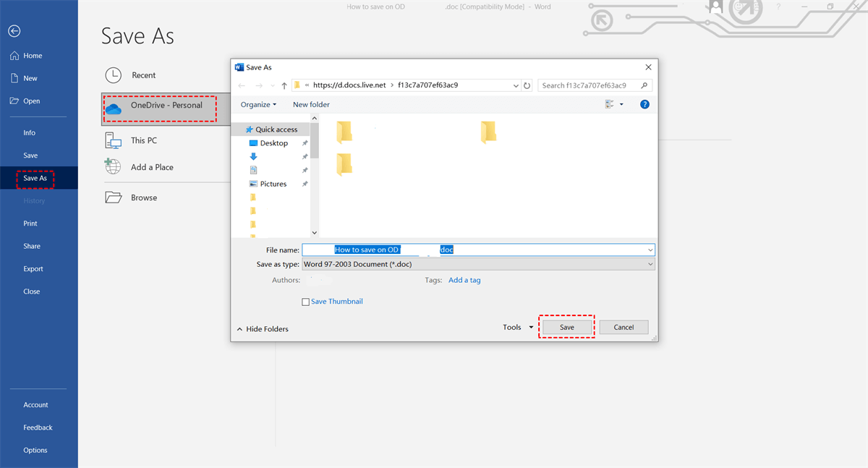The width and height of the screenshot is (868, 468).
Task: Choose Close in the backstage sidebar
Action: [x=31, y=292]
